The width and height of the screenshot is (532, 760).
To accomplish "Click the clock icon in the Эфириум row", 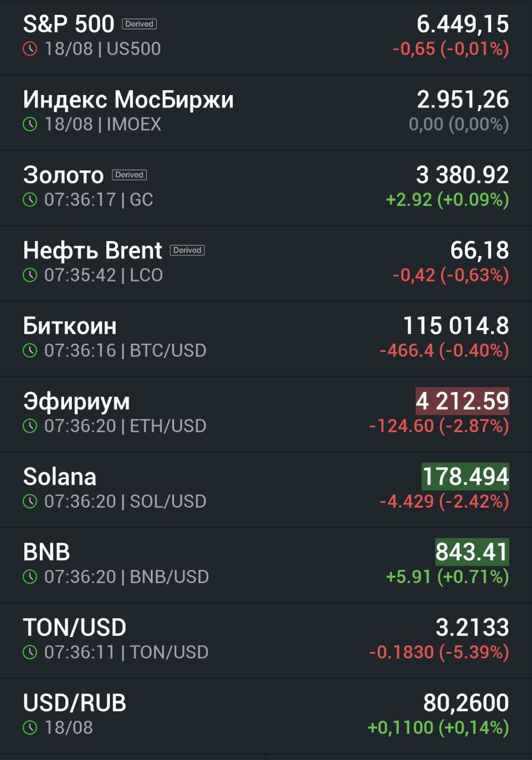I will tap(30, 426).
